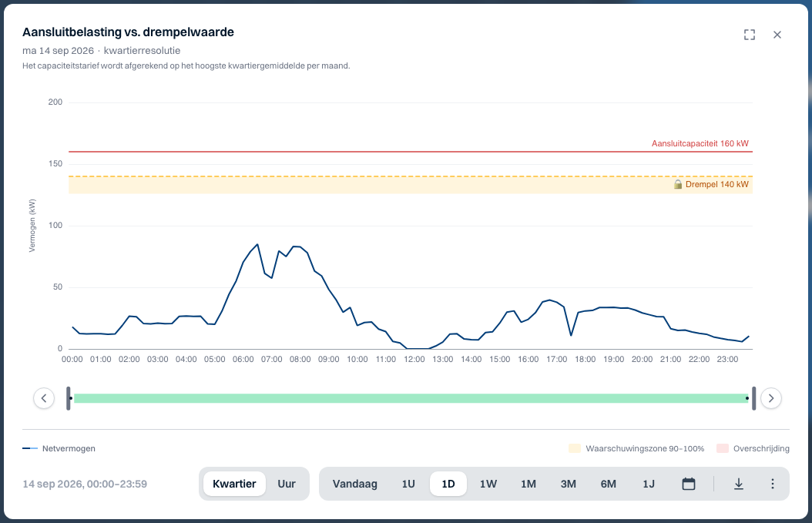The height and width of the screenshot is (523, 812).
Task: Open the calendar date picker
Action: pos(688,484)
